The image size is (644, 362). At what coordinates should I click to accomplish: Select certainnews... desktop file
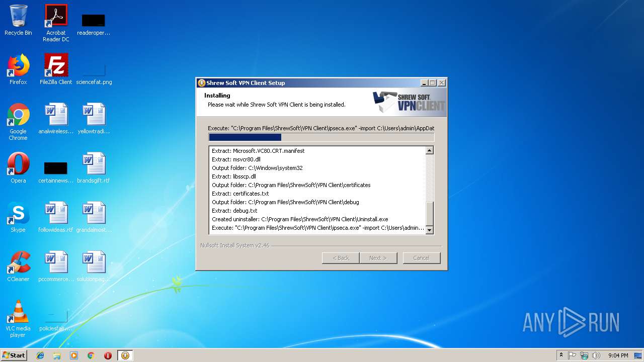(x=56, y=171)
